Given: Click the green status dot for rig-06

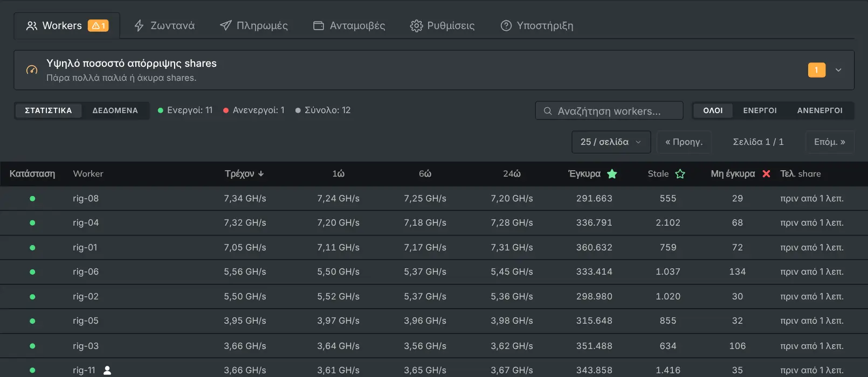Looking at the screenshot, I should [32, 272].
